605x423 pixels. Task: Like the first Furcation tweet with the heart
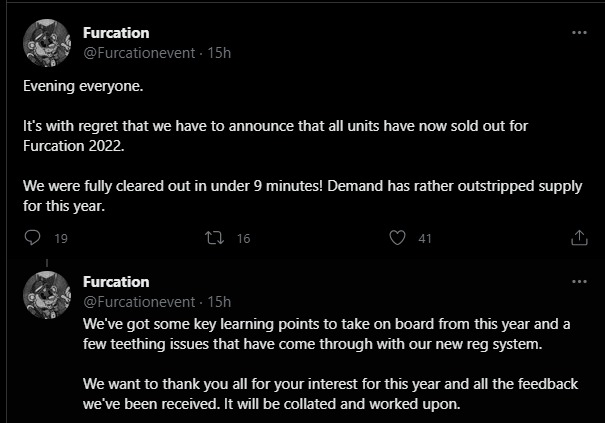pyautogui.click(x=399, y=238)
